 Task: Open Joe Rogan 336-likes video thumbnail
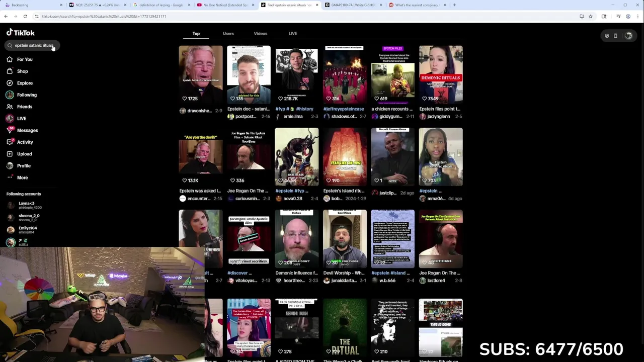[x=249, y=157]
